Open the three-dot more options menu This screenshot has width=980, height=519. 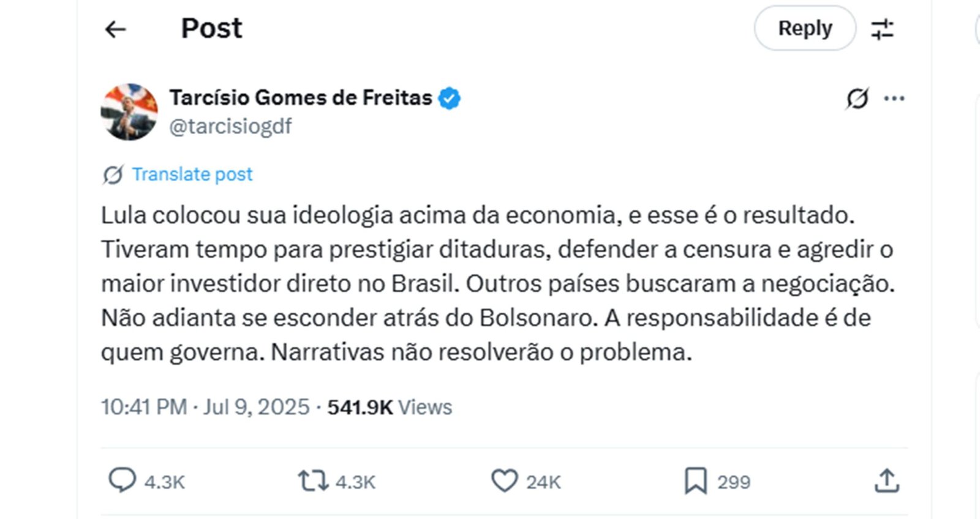[894, 98]
